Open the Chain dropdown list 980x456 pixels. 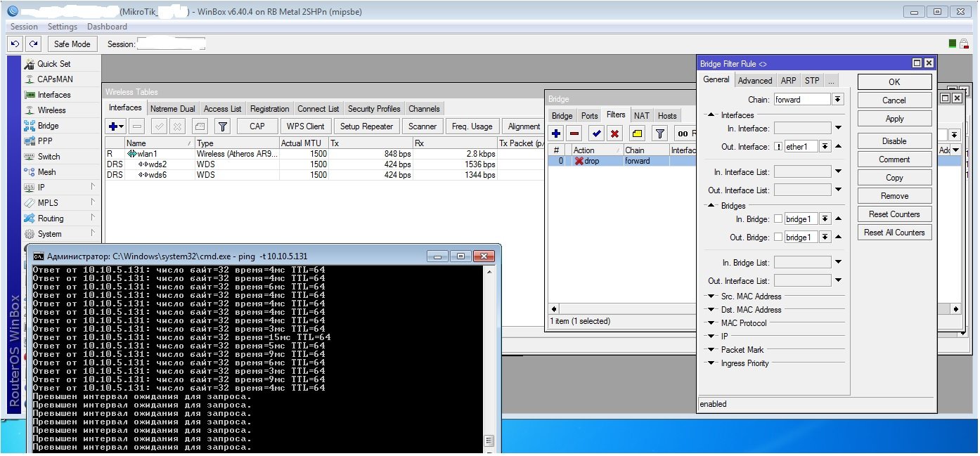pyautogui.click(x=837, y=99)
